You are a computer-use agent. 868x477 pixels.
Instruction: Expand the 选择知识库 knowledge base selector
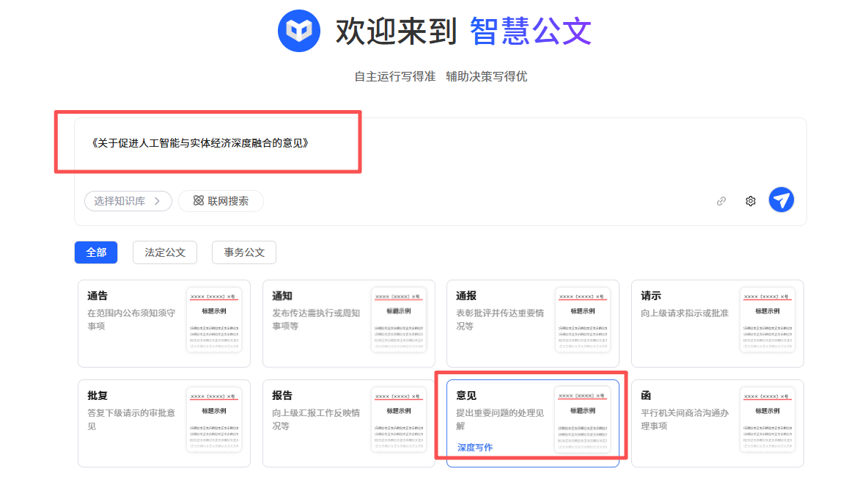pos(128,201)
